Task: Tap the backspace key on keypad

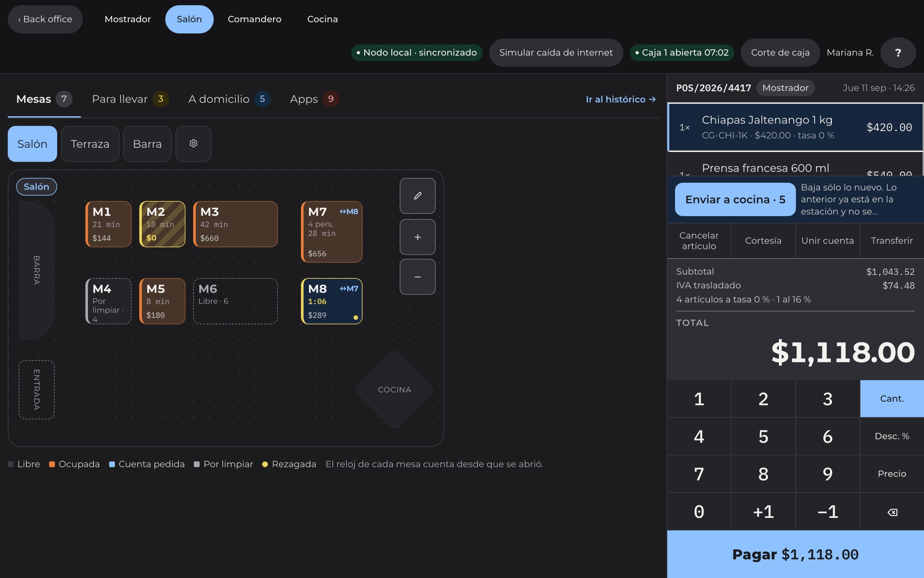Action: pyautogui.click(x=892, y=511)
